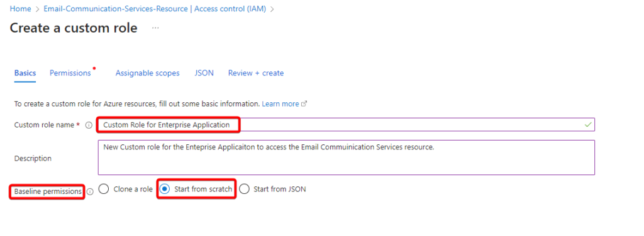Open Email-Communication-Services-Resource Access control breadcrumb
Viewport: 644px width, 236px height.
[155, 8]
